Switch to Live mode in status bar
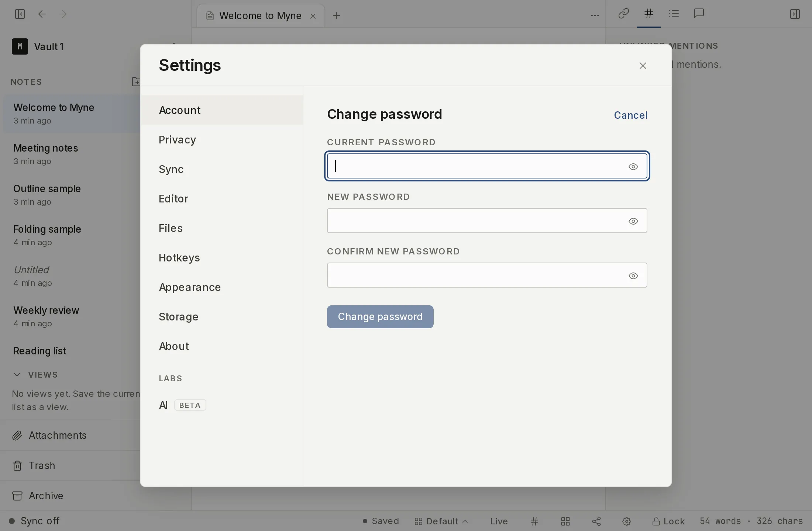 click(499, 521)
